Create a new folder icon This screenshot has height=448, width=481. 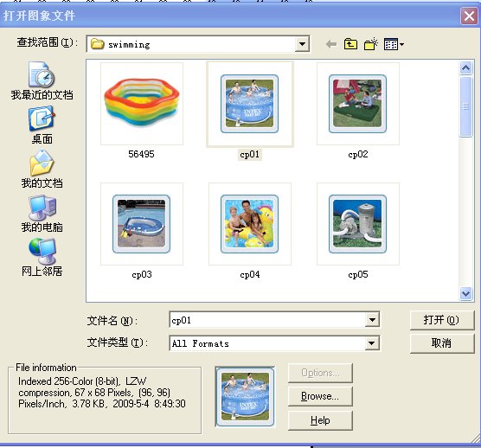[x=370, y=44]
